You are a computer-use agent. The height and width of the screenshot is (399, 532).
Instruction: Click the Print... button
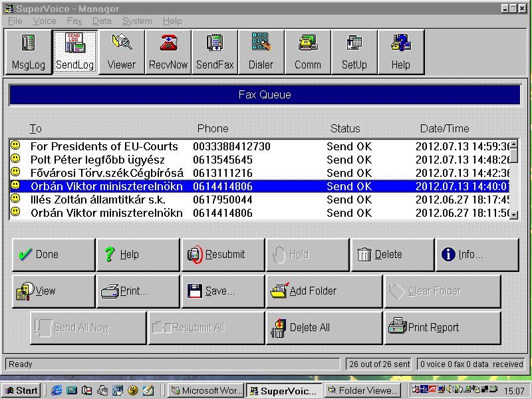[x=138, y=291]
